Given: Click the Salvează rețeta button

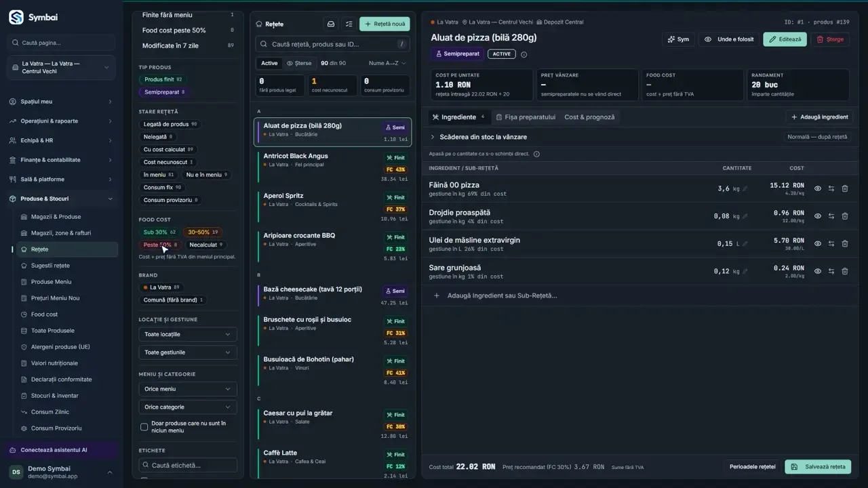Looking at the screenshot, I should tap(818, 466).
